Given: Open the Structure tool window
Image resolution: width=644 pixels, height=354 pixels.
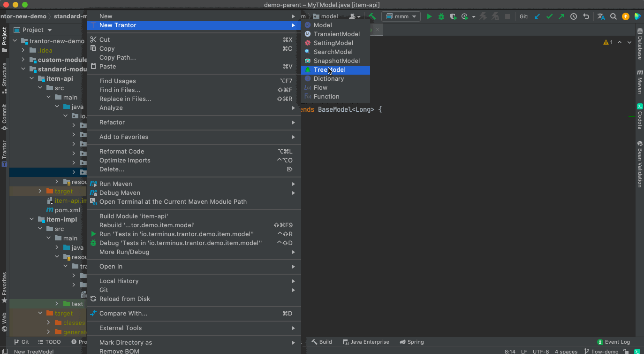Looking at the screenshot, I should (x=4, y=77).
